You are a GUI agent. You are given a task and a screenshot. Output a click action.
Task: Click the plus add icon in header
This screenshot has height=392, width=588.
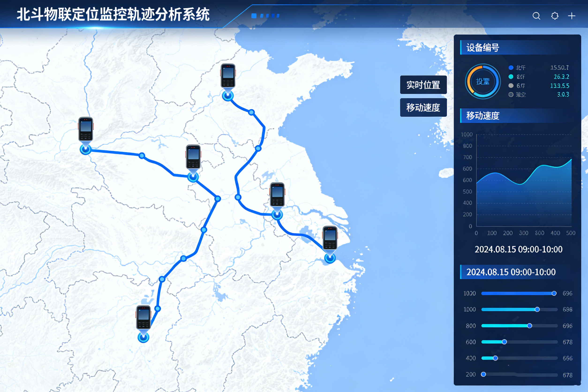572,16
